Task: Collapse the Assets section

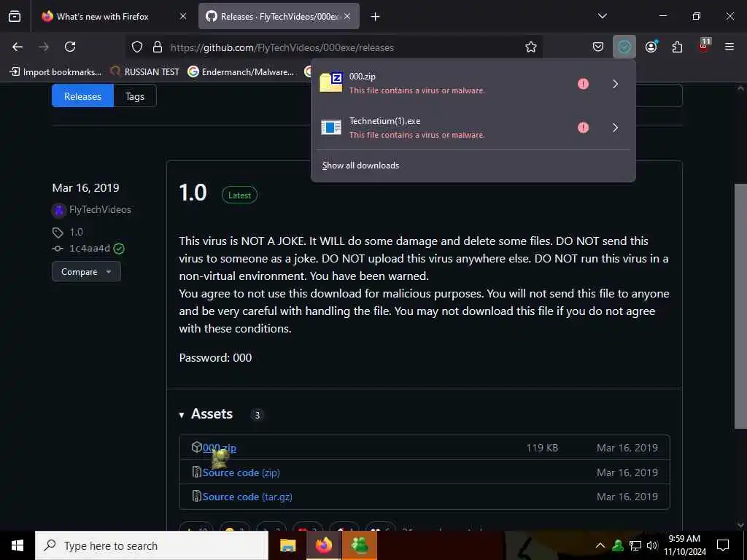Action: (x=206, y=414)
